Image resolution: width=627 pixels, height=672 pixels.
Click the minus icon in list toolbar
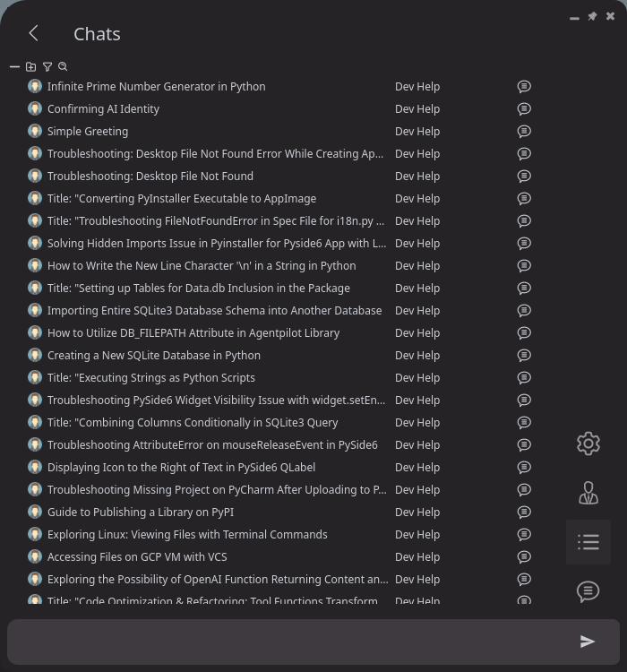[14, 66]
